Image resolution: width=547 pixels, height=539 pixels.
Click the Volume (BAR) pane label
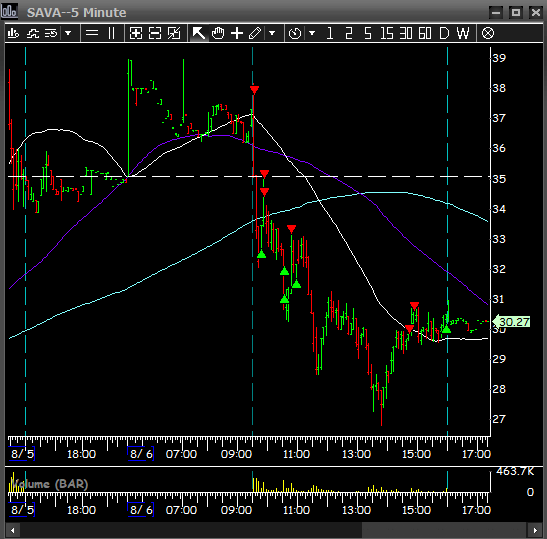tap(49, 484)
